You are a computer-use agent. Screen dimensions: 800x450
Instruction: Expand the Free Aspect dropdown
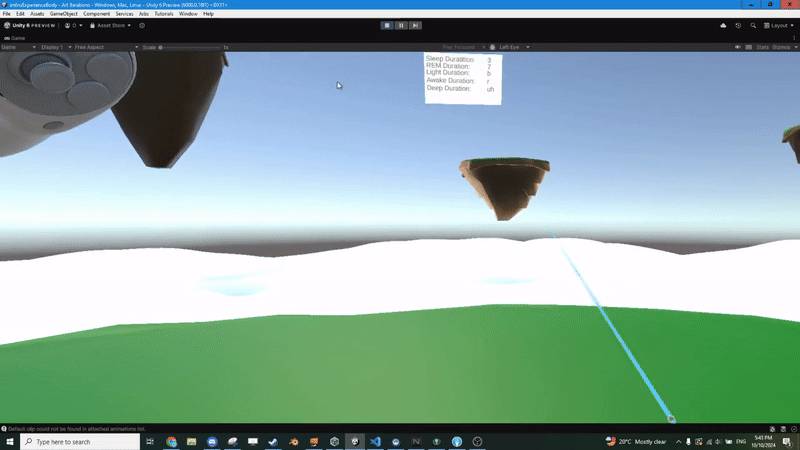click(104, 47)
